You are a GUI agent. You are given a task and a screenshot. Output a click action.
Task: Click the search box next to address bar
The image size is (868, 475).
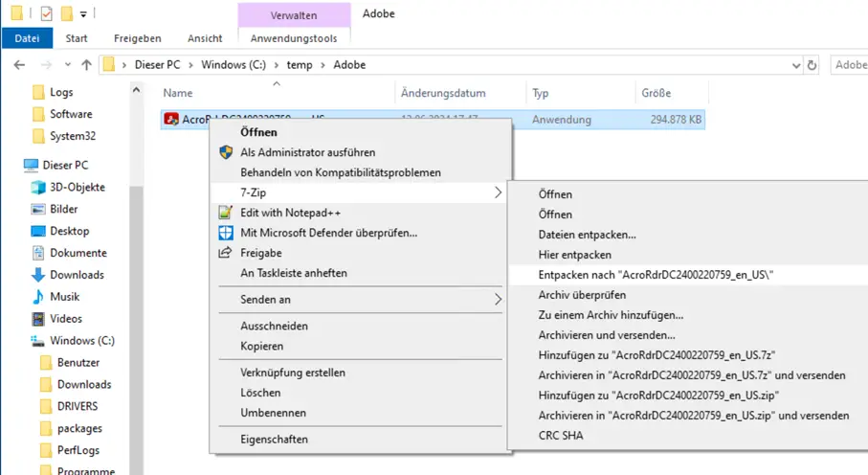pos(849,65)
